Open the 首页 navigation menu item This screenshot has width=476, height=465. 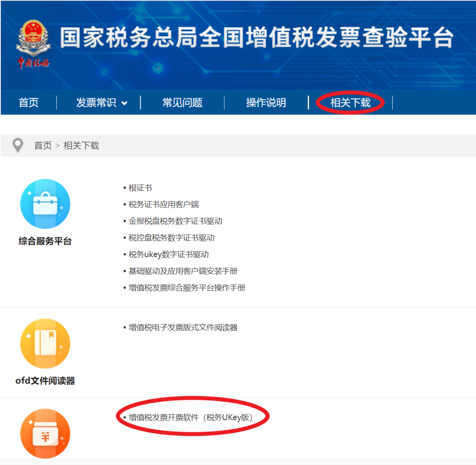pos(29,103)
